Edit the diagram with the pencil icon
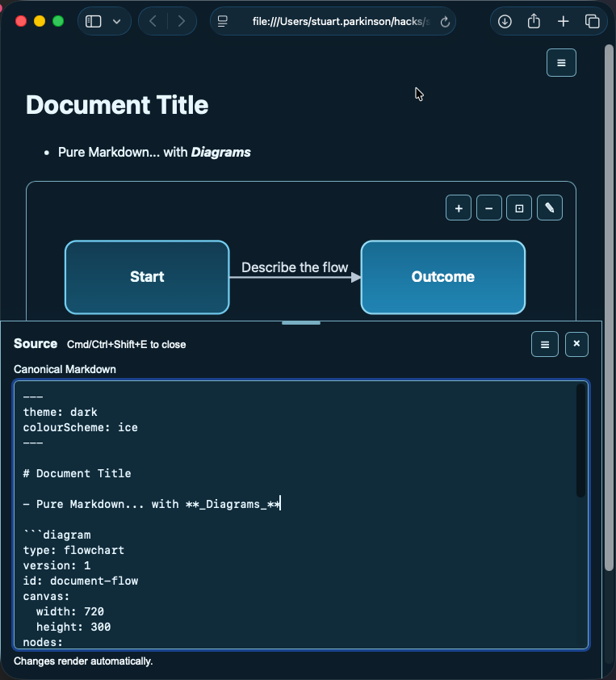 (x=550, y=208)
